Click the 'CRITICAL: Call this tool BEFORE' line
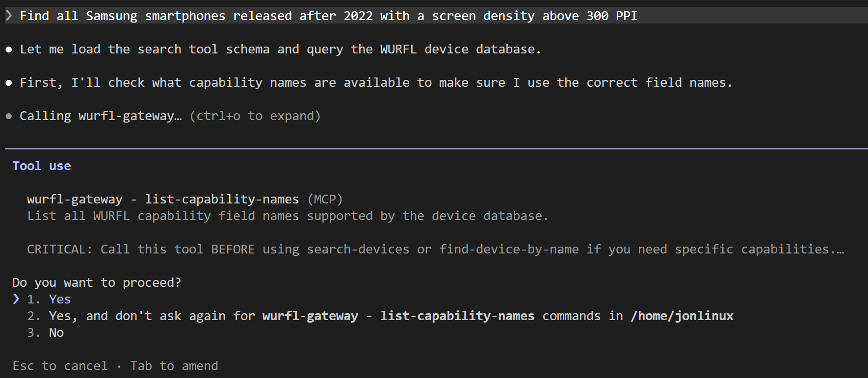868x378 pixels. [x=436, y=249]
